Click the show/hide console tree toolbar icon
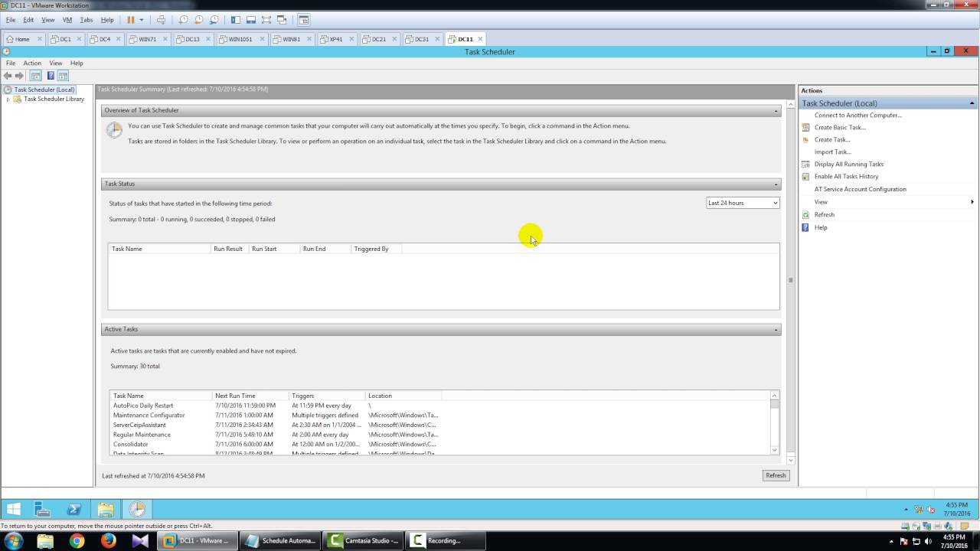This screenshot has width=980, height=551. coord(35,76)
